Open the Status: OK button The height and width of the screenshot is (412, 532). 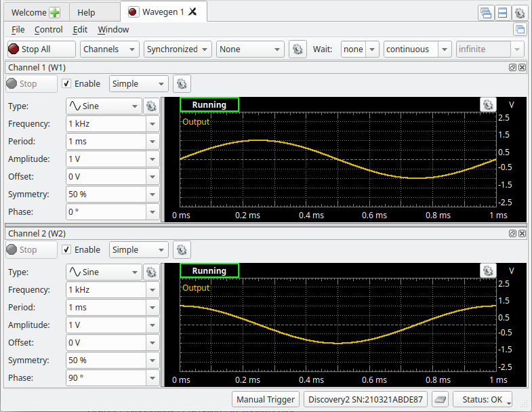click(x=482, y=399)
